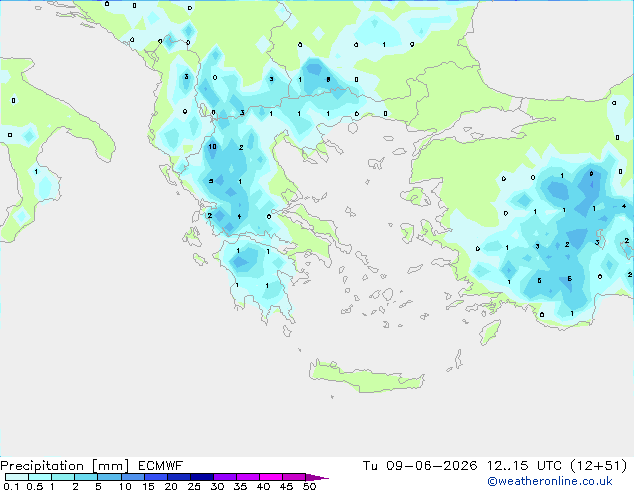Open the weatheronline.co.uk link

click(x=550, y=481)
